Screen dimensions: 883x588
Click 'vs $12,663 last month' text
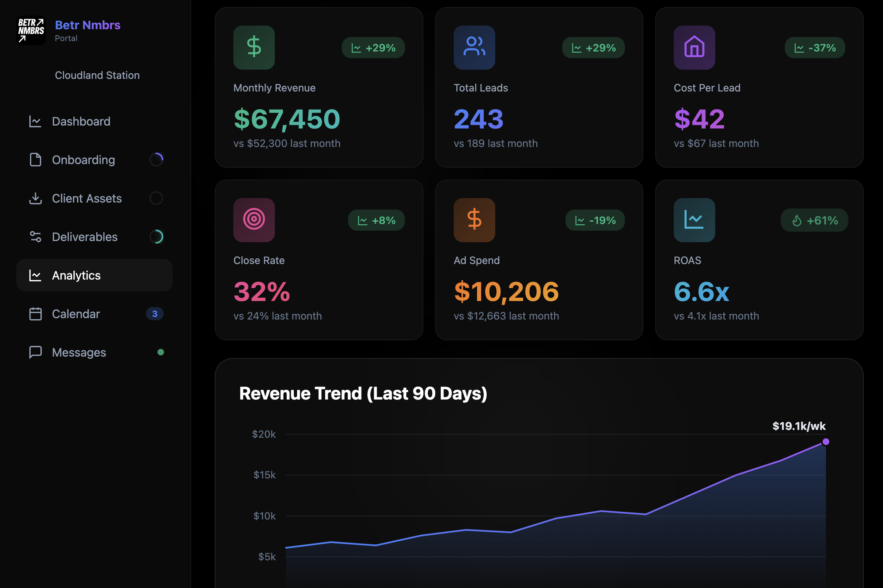(506, 316)
